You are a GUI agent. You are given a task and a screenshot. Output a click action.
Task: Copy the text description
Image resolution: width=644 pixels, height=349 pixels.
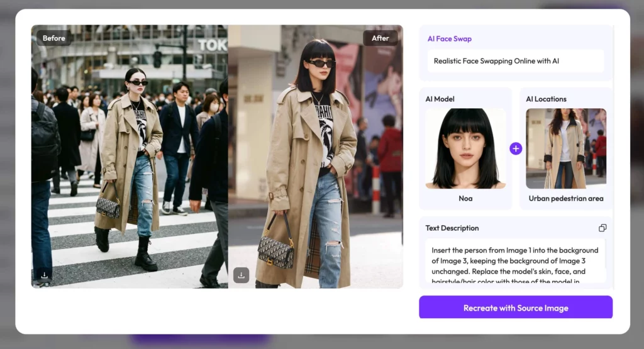pos(602,228)
